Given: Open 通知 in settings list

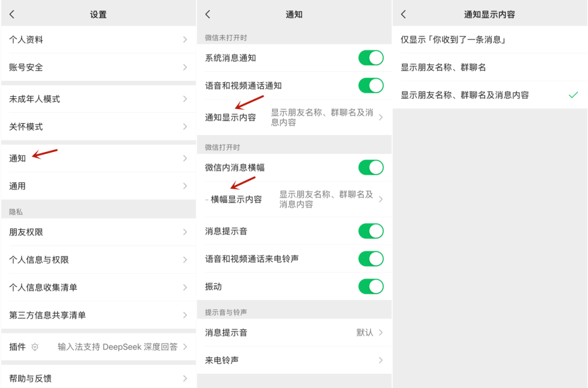Looking at the screenshot, I should pyautogui.click(x=98, y=159).
